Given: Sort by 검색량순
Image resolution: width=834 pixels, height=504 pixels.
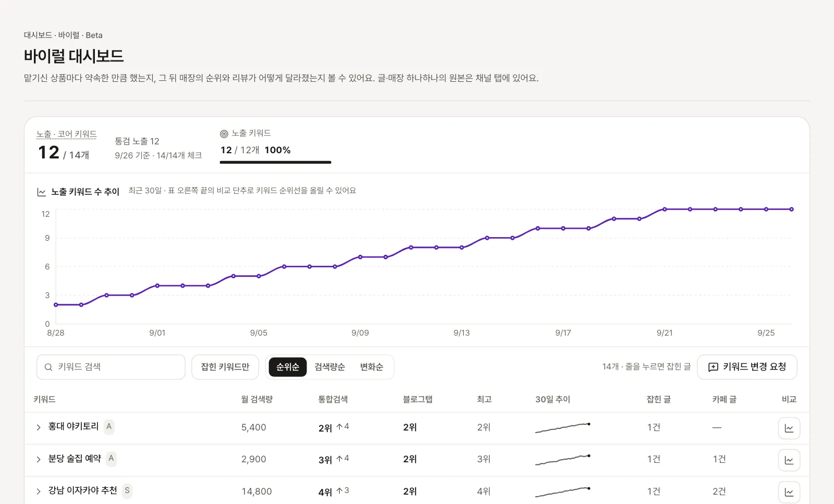Looking at the screenshot, I should click(329, 367).
